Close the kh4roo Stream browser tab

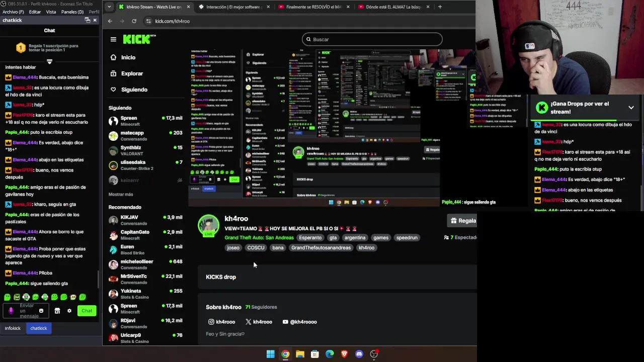pos(189,7)
